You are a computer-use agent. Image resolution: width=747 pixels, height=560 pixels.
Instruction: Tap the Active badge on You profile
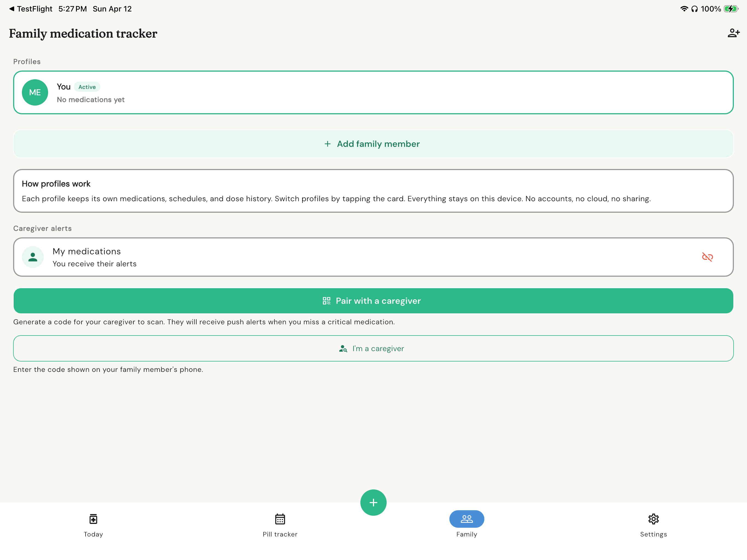(x=87, y=87)
